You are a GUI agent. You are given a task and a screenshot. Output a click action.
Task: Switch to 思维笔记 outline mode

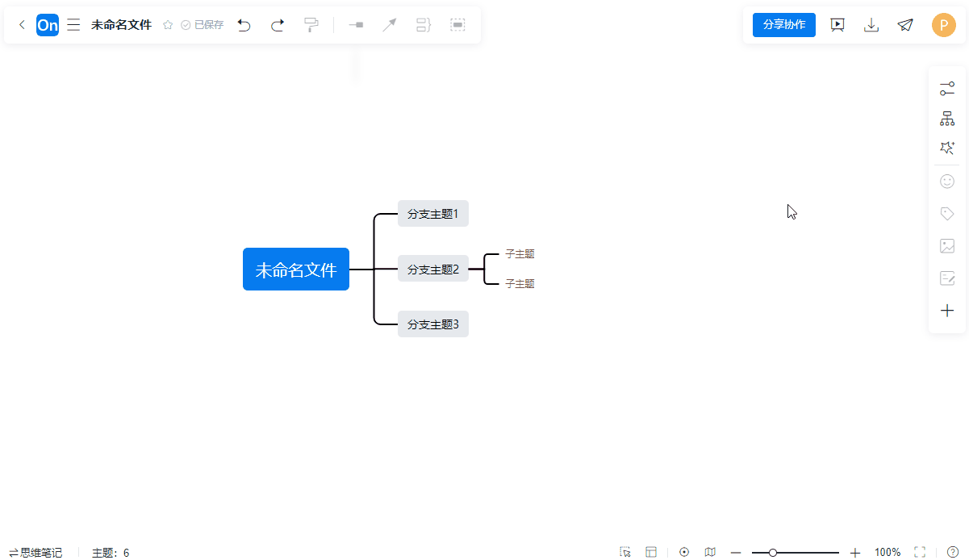pyautogui.click(x=36, y=553)
